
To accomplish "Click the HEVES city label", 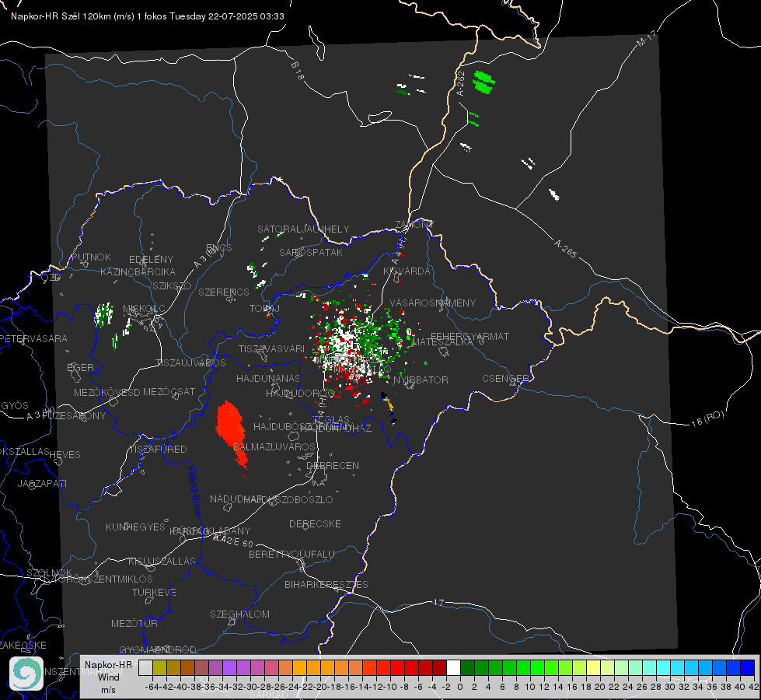I will tap(65, 455).
